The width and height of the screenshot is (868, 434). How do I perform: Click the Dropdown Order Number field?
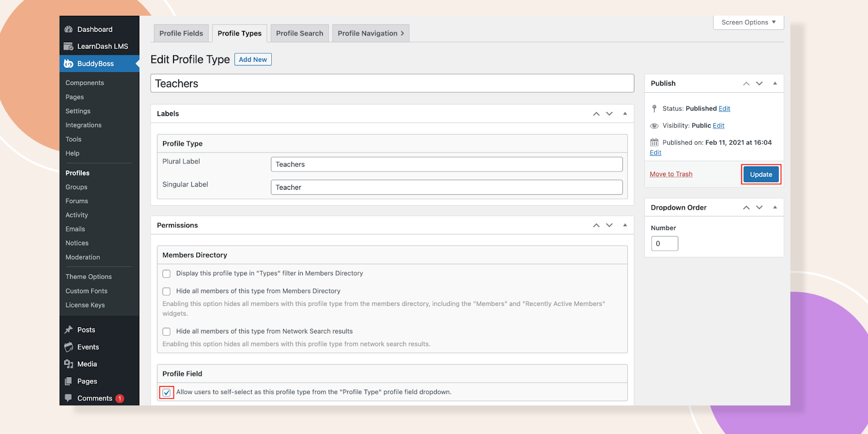(665, 244)
